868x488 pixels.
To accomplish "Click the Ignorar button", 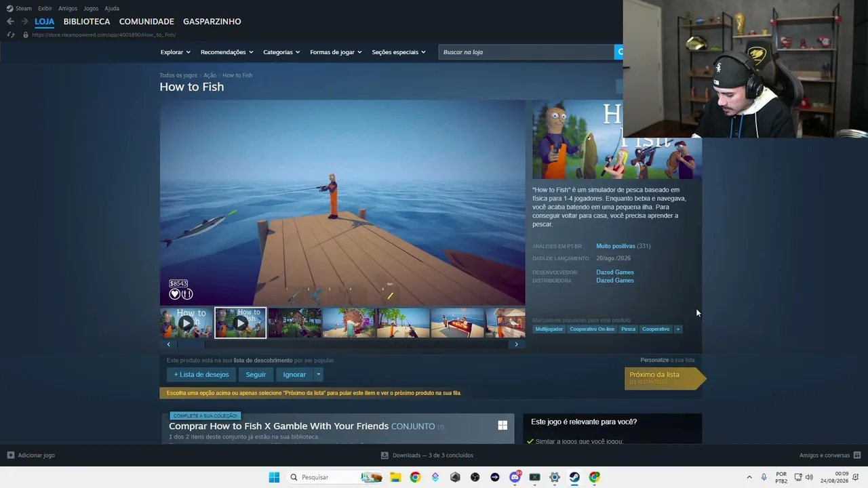I will pyautogui.click(x=294, y=375).
